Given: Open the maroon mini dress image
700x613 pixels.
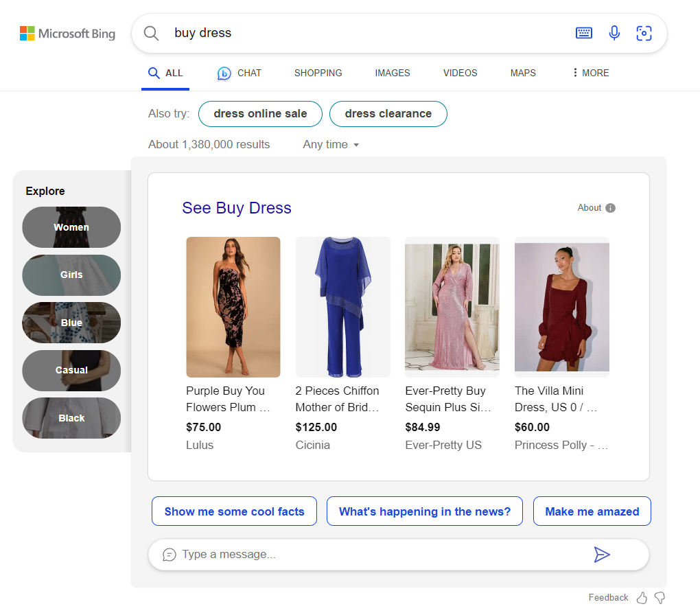Looking at the screenshot, I should [562, 307].
